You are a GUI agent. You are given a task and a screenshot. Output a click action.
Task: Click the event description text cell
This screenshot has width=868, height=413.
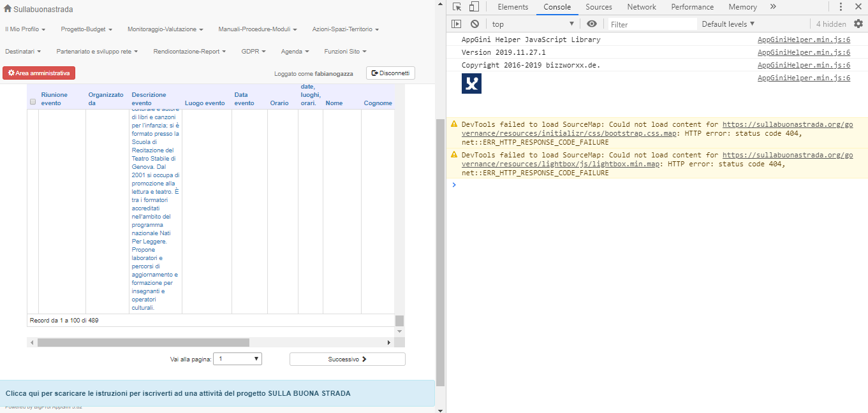(x=156, y=212)
